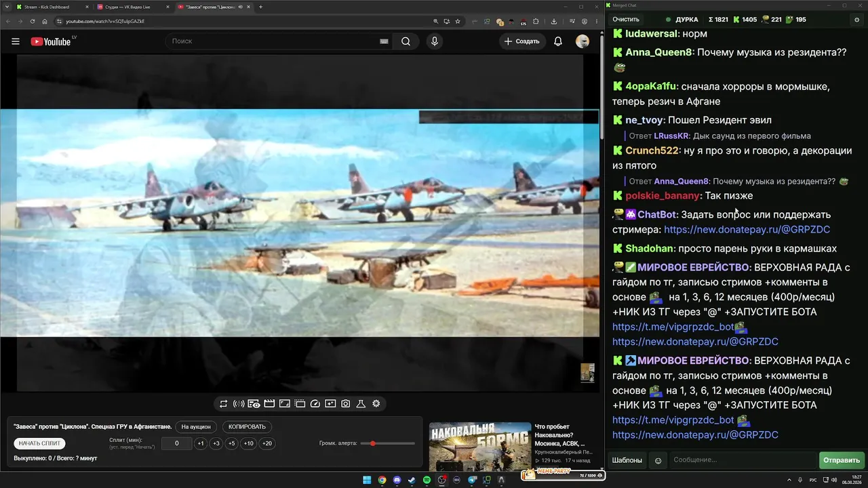Click the loop arrows icon under the video
The image size is (868, 488).
tap(223, 404)
